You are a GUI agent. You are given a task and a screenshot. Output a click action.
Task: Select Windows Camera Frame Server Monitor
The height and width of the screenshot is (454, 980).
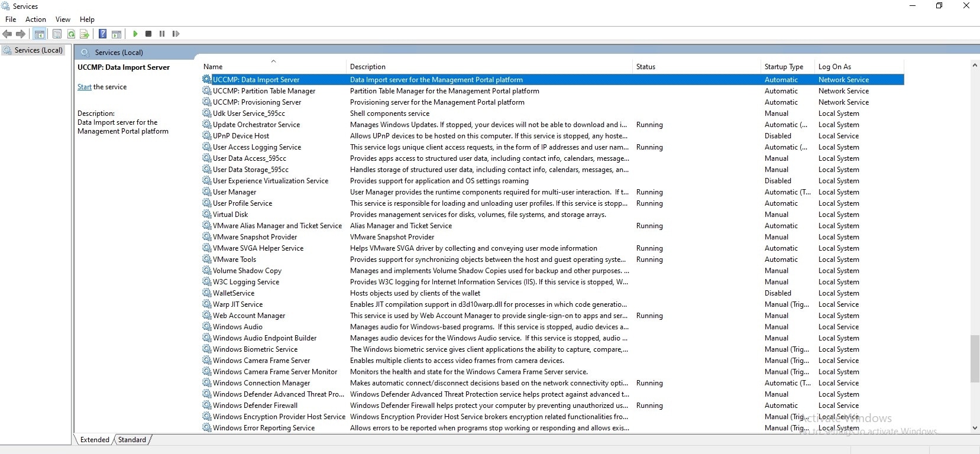(x=275, y=372)
